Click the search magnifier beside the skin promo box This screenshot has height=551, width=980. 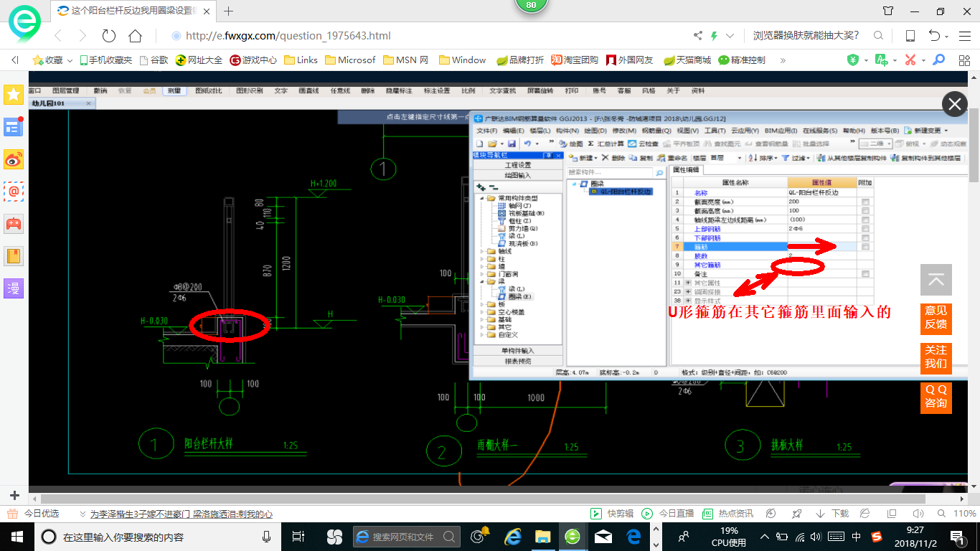[877, 36]
